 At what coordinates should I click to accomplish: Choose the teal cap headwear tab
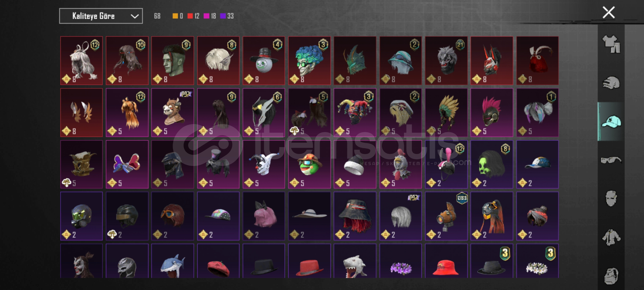tap(611, 122)
